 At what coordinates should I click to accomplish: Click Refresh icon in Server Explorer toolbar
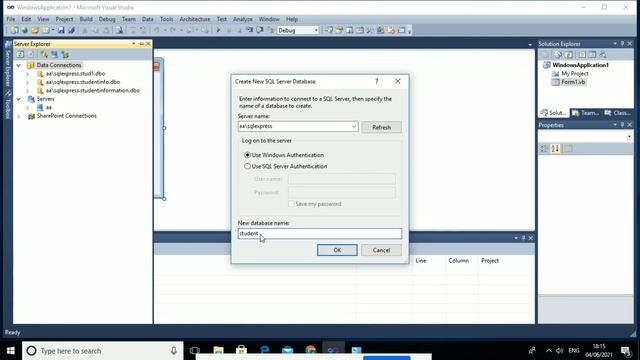click(20, 54)
